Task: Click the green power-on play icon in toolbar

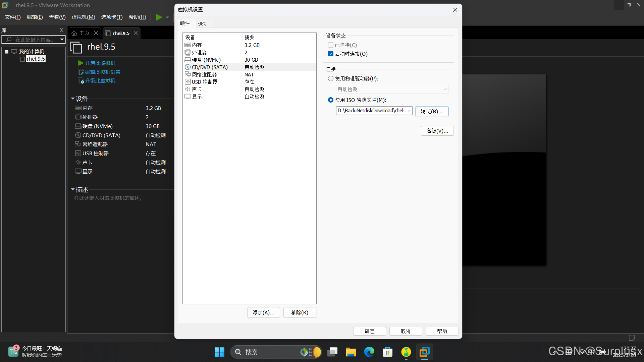Action: pos(159,17)
